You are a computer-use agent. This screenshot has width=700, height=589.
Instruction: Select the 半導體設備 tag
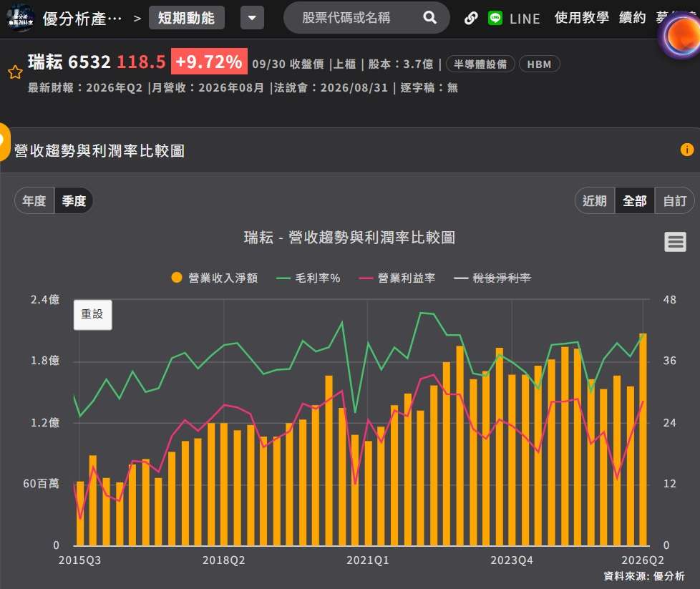[x=480, y=64]
